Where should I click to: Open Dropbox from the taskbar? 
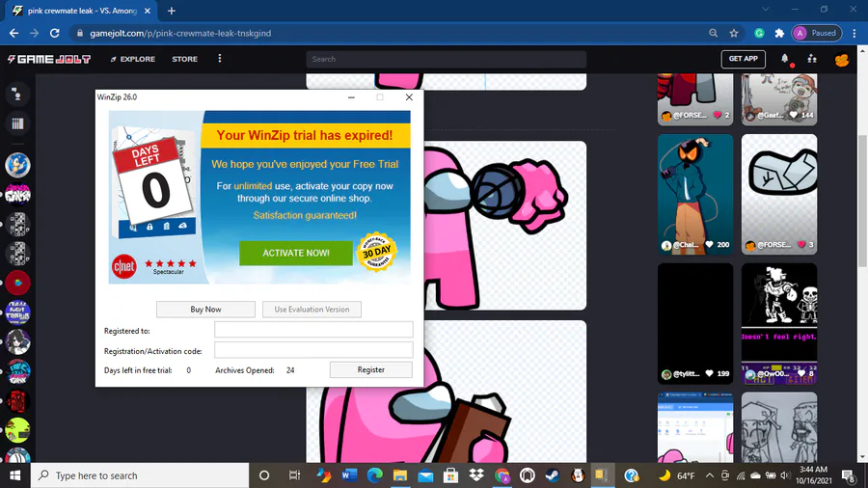(476, 475)
